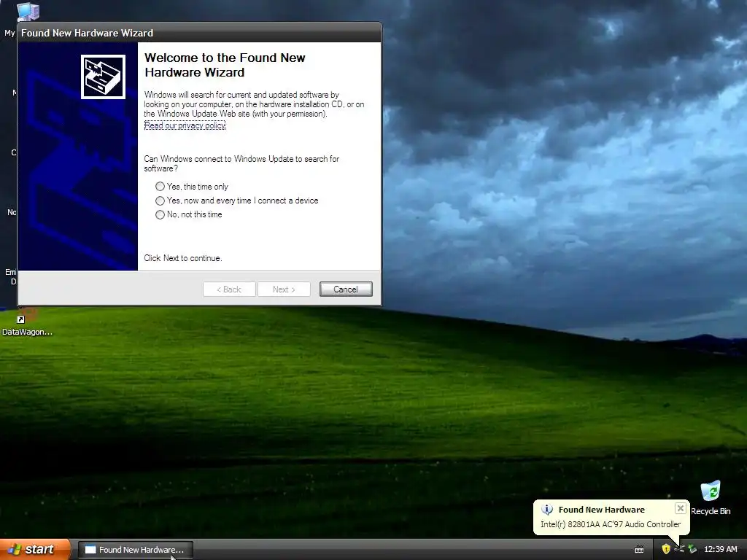Viewport: 747px width, 560px height.
Task: Close the Found New Hardware balloon
Action: (681, 508)
